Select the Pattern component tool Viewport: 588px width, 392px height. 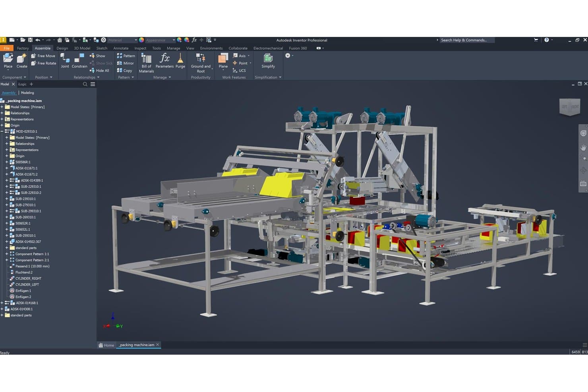click(126, 56)
